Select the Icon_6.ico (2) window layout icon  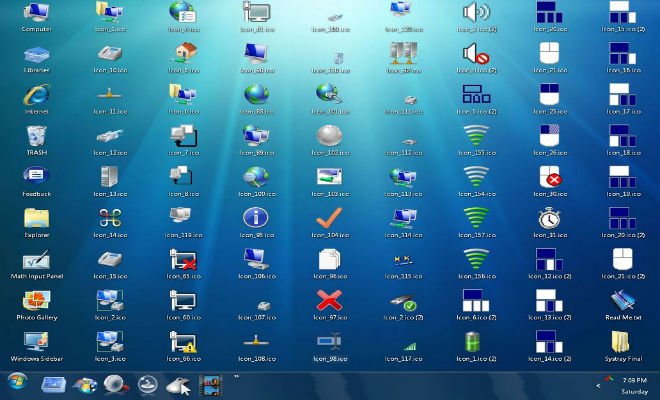(x=476, y=301)
